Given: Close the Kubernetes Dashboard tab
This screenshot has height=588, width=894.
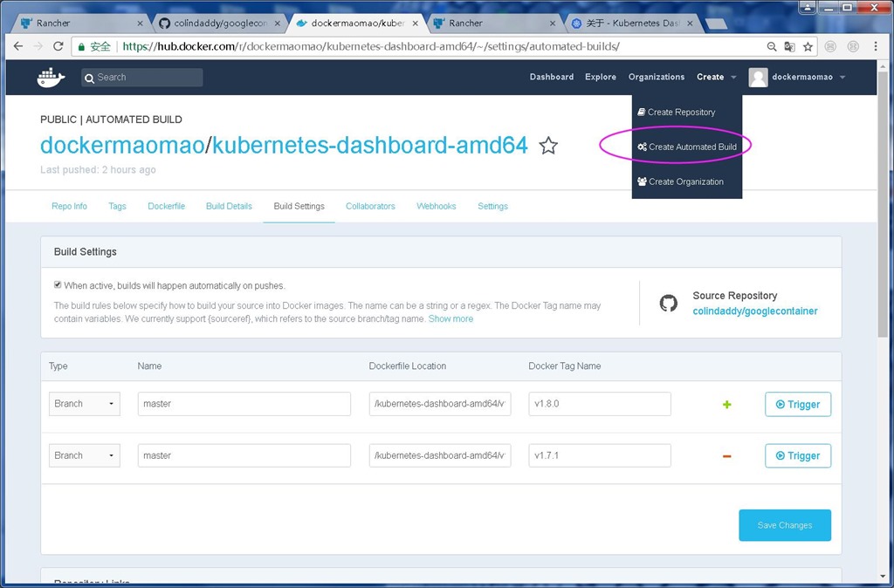Looking at the screenshot, I should point(690,24).
